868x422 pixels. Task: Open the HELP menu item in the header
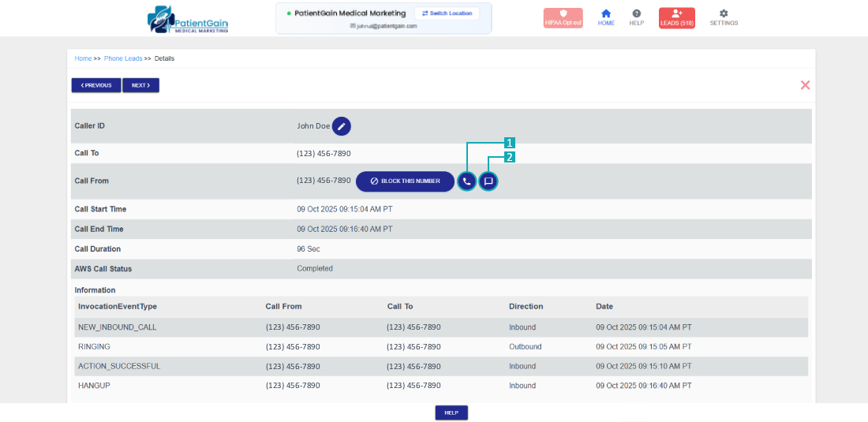pos(637,18)
